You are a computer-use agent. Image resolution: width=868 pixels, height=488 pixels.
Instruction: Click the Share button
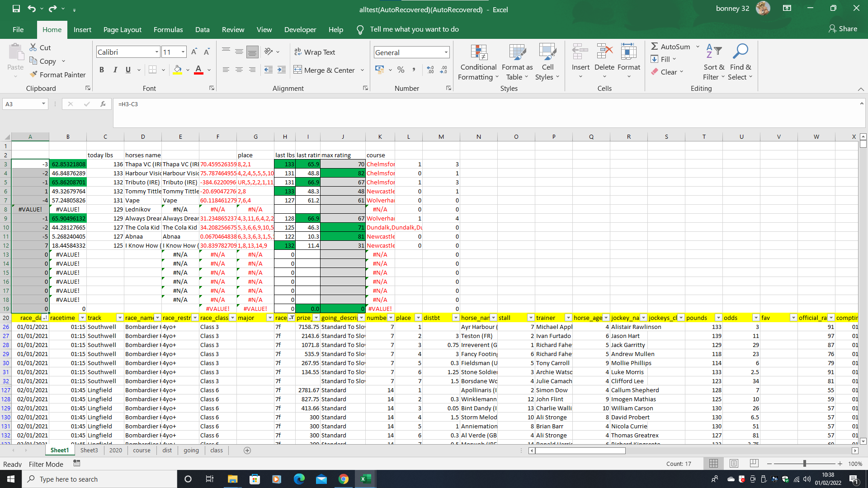click(x=843, y=29)
